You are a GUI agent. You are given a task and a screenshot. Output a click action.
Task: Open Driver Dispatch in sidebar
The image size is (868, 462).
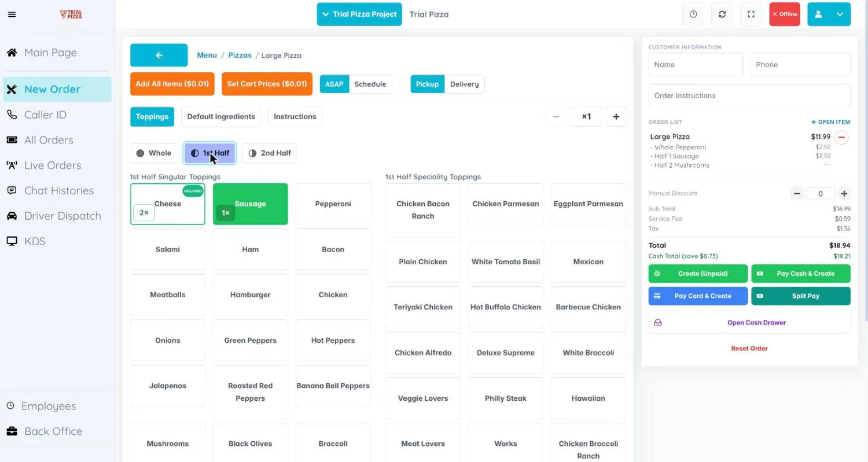(56, 216)
